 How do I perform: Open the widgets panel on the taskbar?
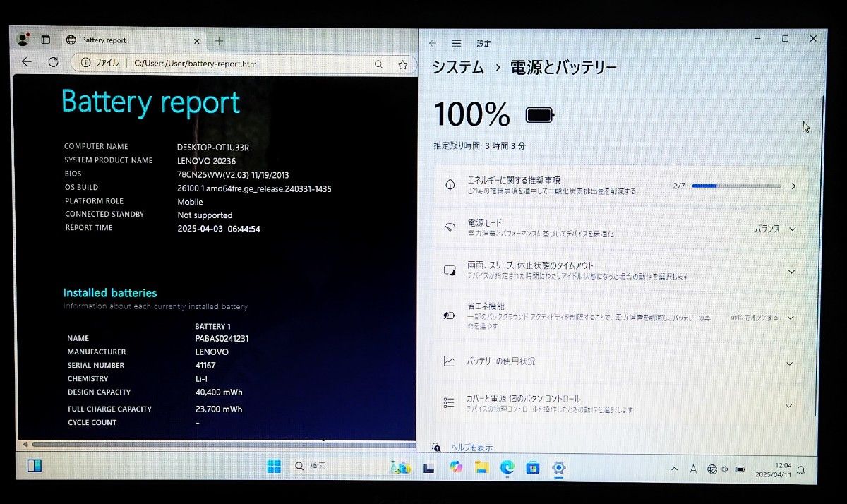click(x=34, y=466)
